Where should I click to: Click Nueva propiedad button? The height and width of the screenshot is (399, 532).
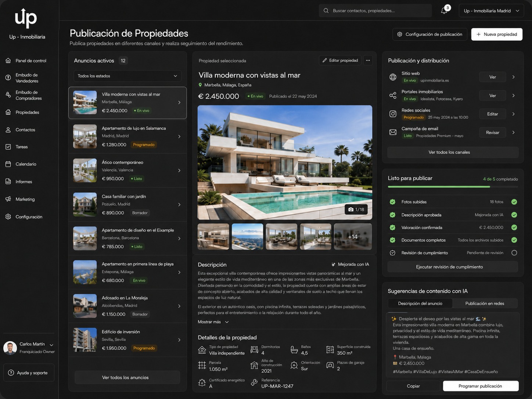click(497, 34)
